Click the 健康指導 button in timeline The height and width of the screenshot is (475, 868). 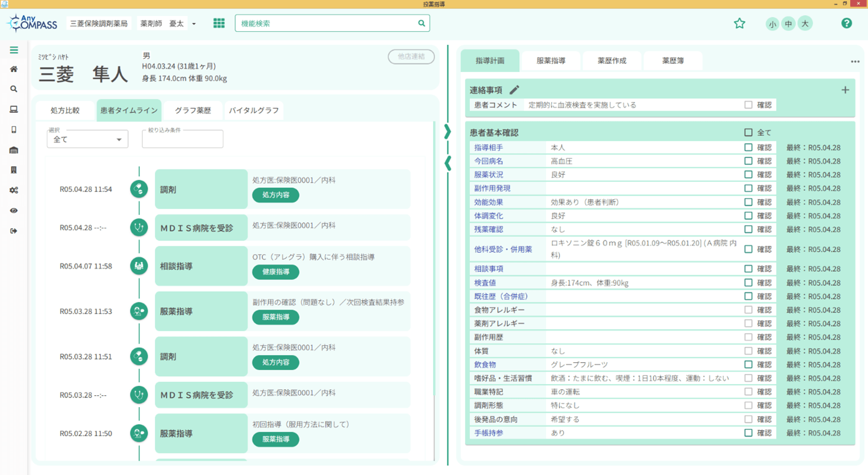[x=275, y=272]
